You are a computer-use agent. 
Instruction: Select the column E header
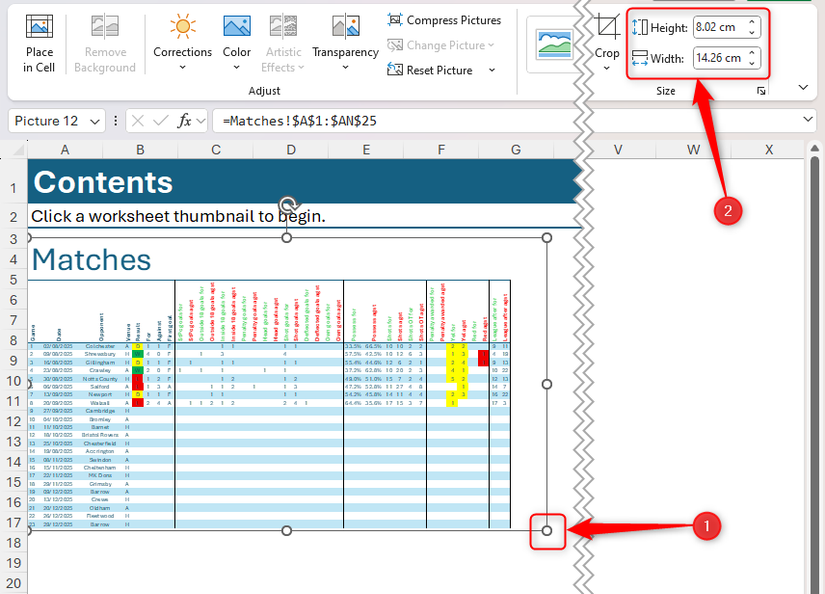click(367, 149)
